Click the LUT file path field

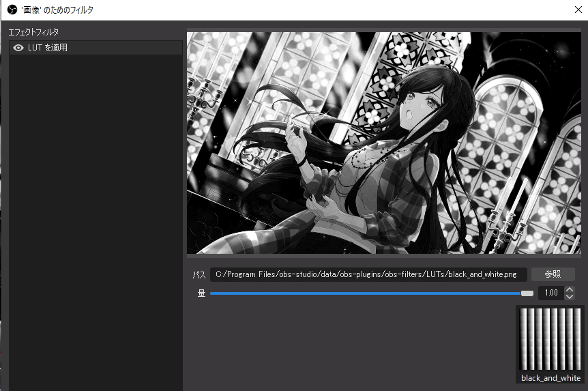pyautogui.click(x=368, y=274)
